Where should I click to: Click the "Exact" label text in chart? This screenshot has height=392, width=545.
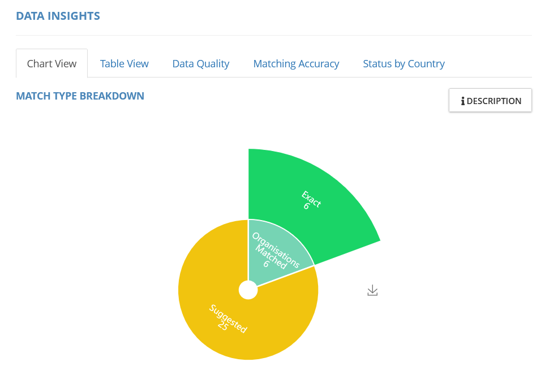pyautogui.click(x=312, y=199)
